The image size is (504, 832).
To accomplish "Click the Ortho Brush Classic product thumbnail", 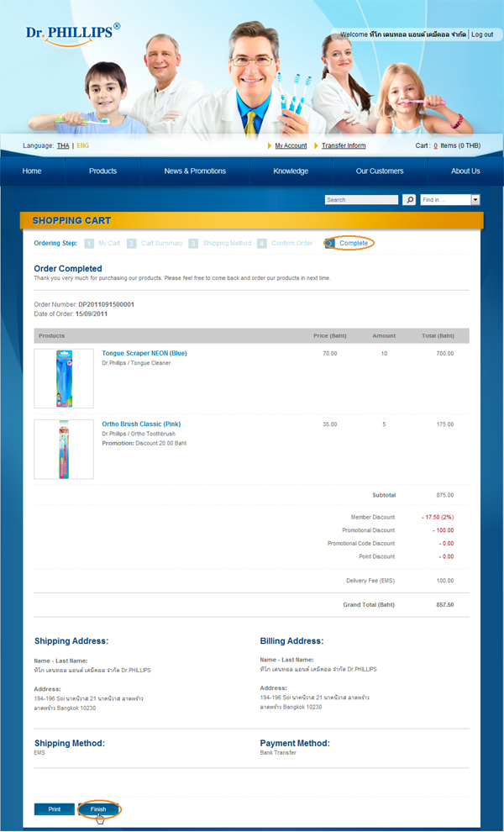I will pos(64,449).
